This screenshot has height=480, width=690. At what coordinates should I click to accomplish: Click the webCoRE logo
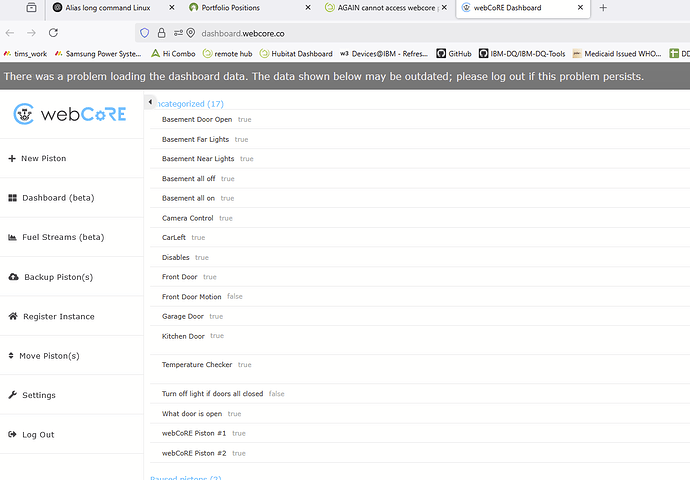70,114
